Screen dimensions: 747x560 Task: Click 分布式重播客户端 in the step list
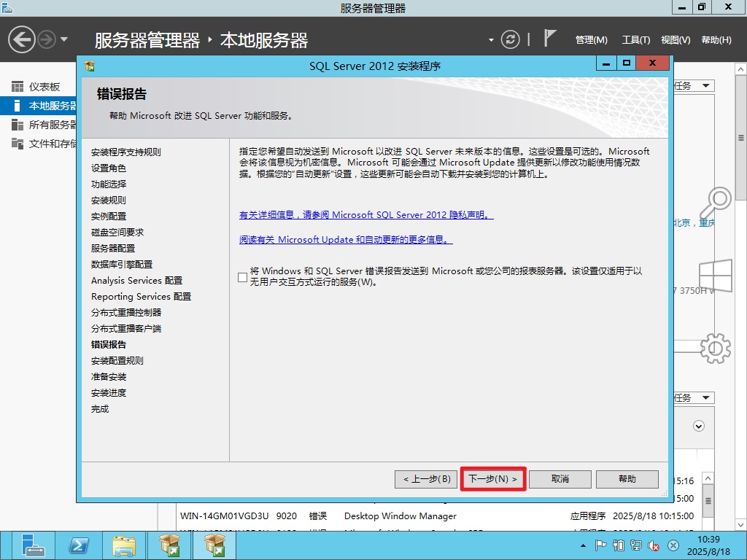tap(125, 329)
